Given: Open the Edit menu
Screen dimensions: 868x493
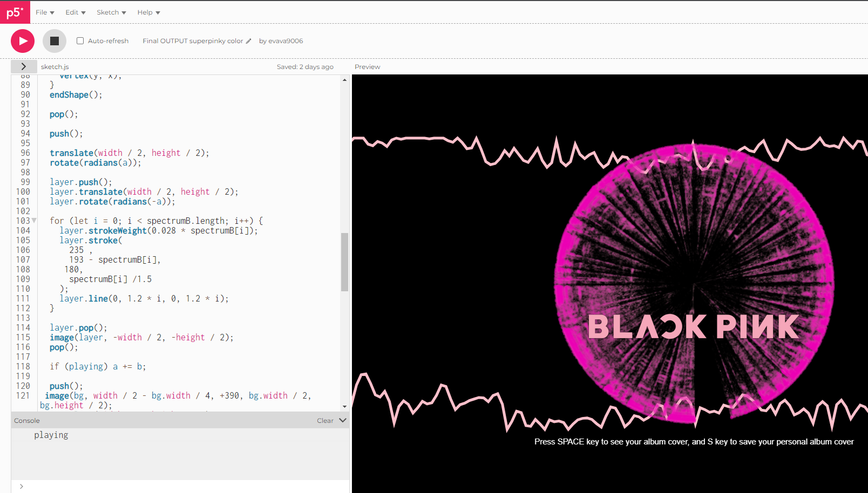Looking at the screenshot, I should click(x=76, y=12).
